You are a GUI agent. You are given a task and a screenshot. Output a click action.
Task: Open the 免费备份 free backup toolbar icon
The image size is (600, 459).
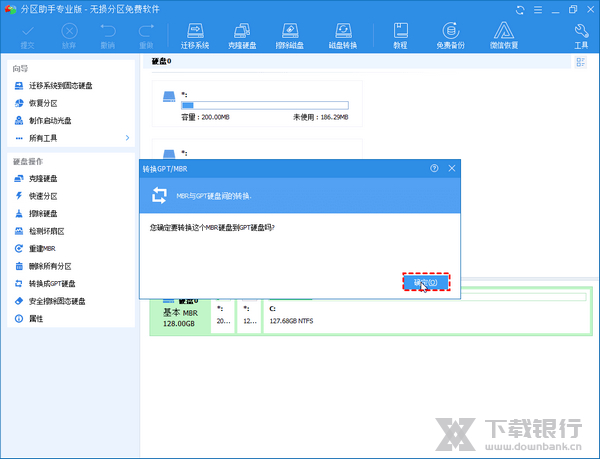coord(450,37)
